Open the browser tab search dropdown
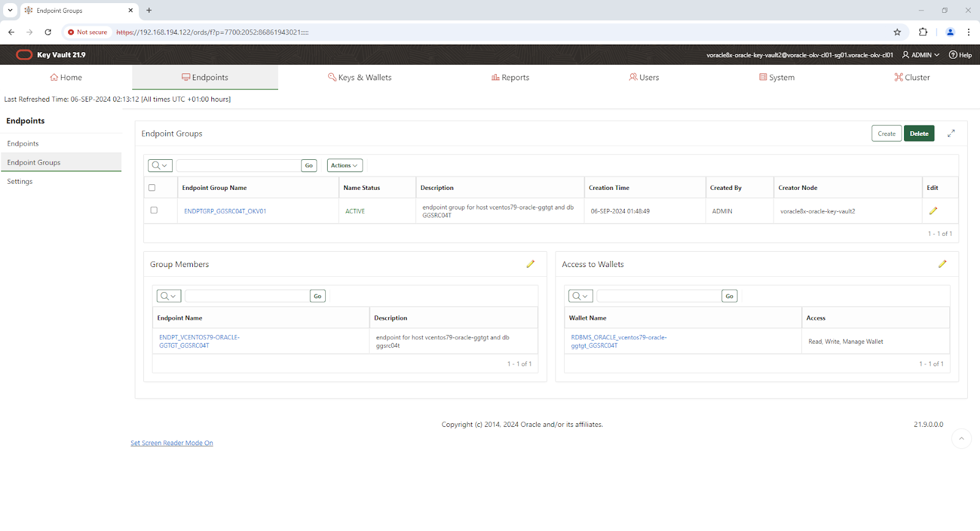The height and width of the screenshot is (531, 980). 10,10
